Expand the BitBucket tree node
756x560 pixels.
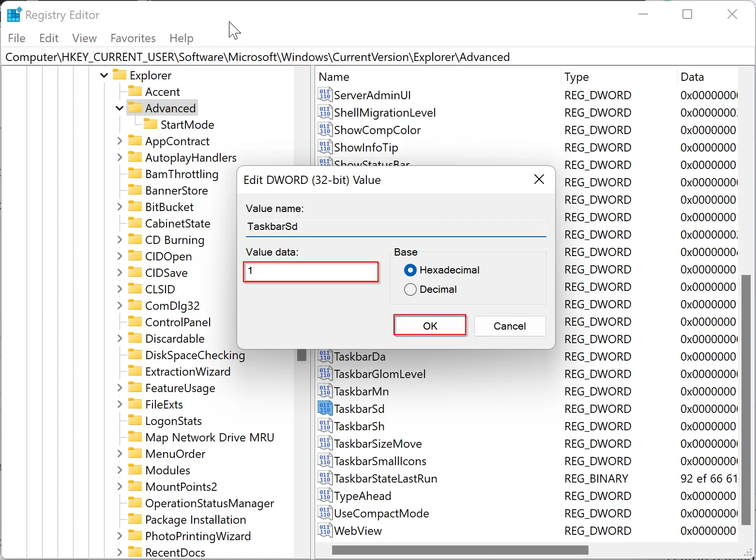click(120, 207)
